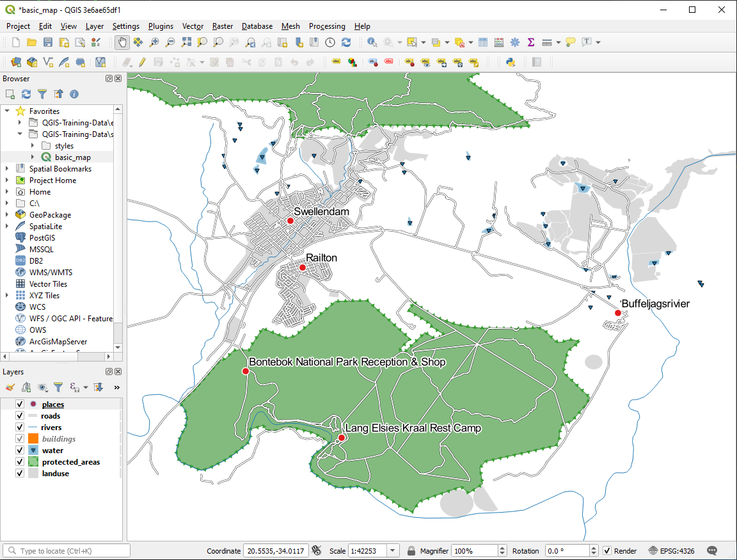737x560 pixels.
Task: Open the Python Console icon
Action: [x=511, y=62]
